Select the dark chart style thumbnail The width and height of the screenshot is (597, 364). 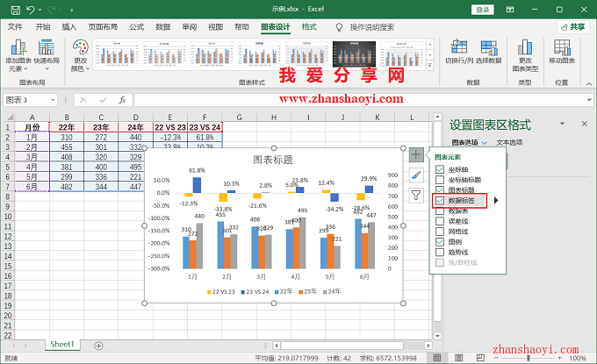[x=354, y=54]
